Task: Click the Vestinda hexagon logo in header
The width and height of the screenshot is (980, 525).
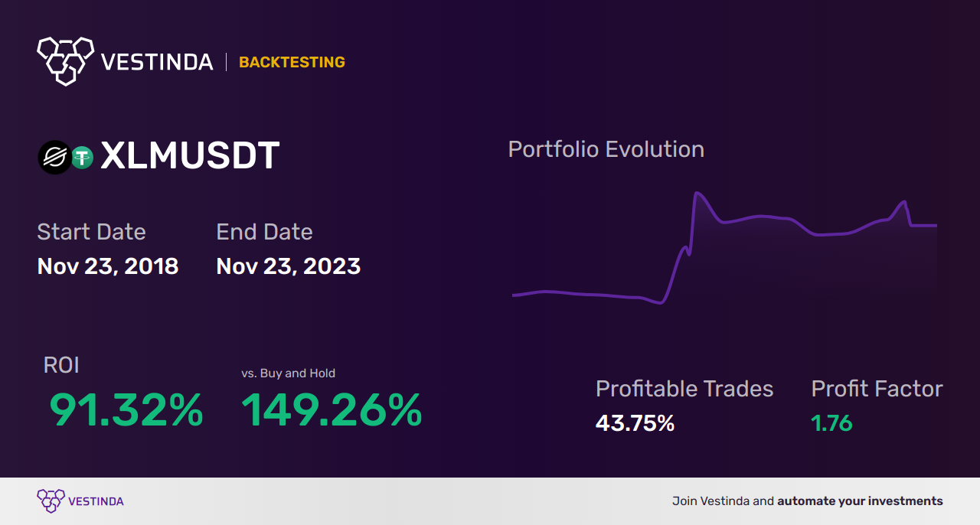Action: coord(66,60)
